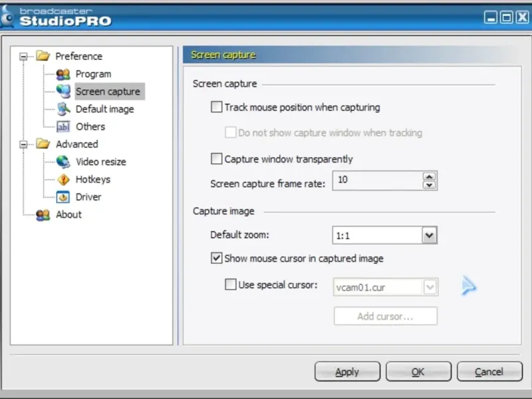532x399 pixels.
Task: Select the Preference tree label
Action: coord(78,56)
